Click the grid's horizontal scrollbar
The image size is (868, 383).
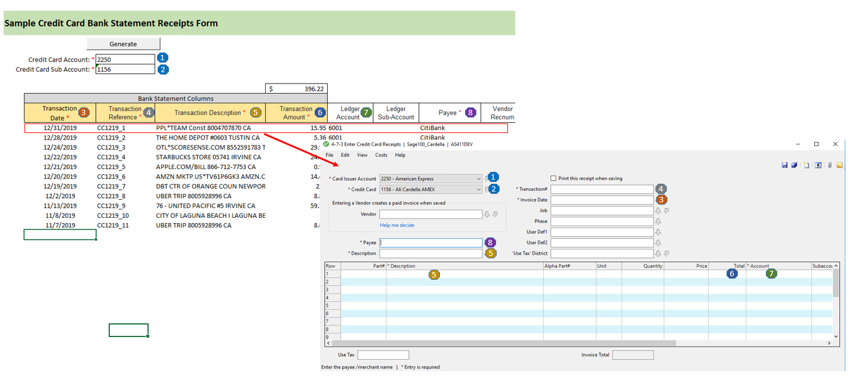(507, 344)
